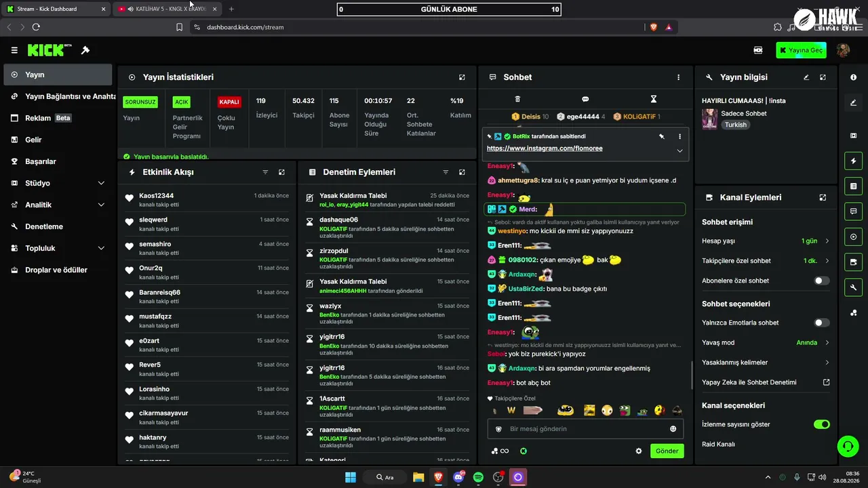Open Droplar ve ödüller page
868x488 pixels.
(58, 270)
